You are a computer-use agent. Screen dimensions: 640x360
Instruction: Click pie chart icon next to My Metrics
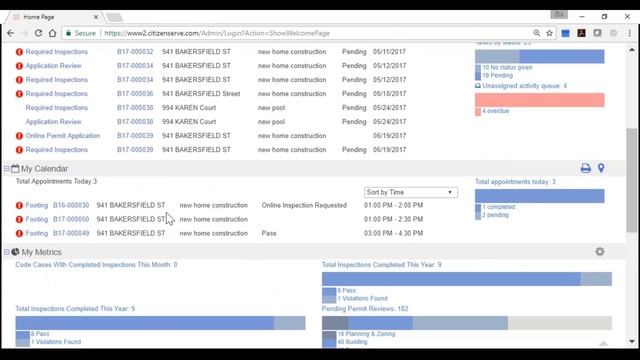(x=15, y=251)
